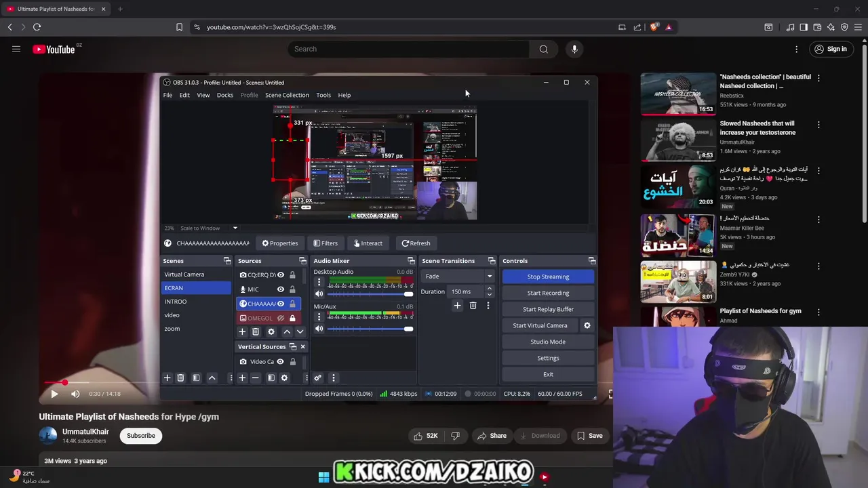
Task: Click YouTube search magnifier button
Action: [x=543, y=49]
